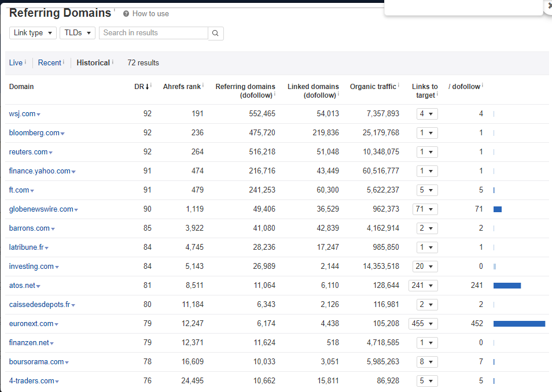
Task: Expand 4-traders.com links to target dropdown
Action: (427, 381)
